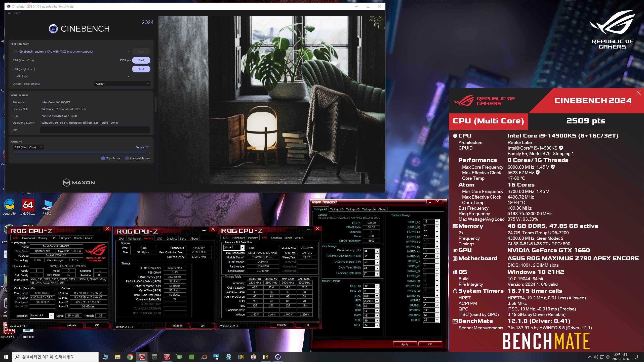Open the volume control in the tray
This screenshot has width=644, height=362.
coord(596,357)
